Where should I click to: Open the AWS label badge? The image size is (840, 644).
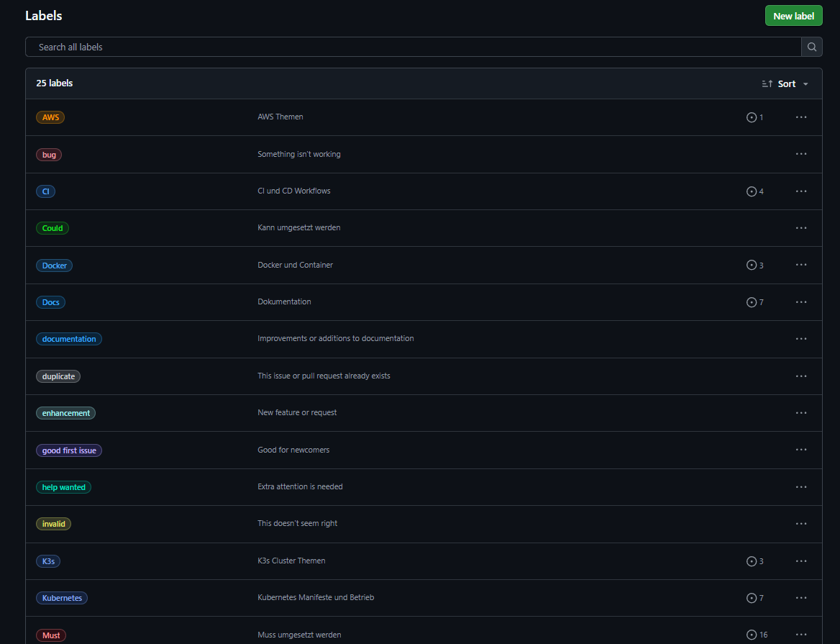pyautogui.click(x=50, y=117)
